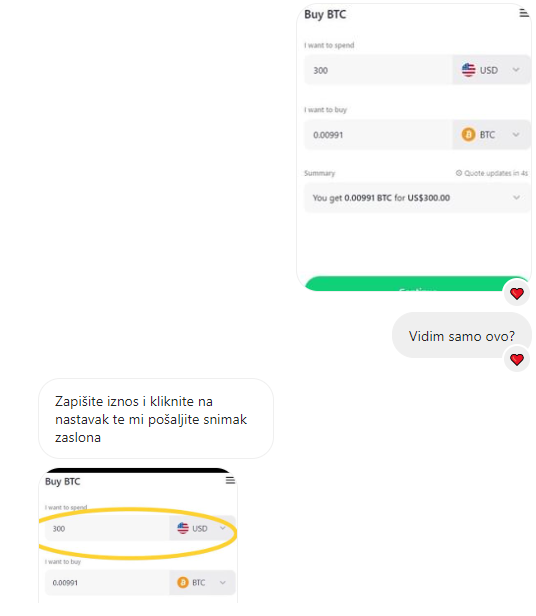Image resolution: width=536 pixels, height=616 pixels.
Task: Open hamburger menu in top Buy BTC screenshot
Action: point(524,13)
